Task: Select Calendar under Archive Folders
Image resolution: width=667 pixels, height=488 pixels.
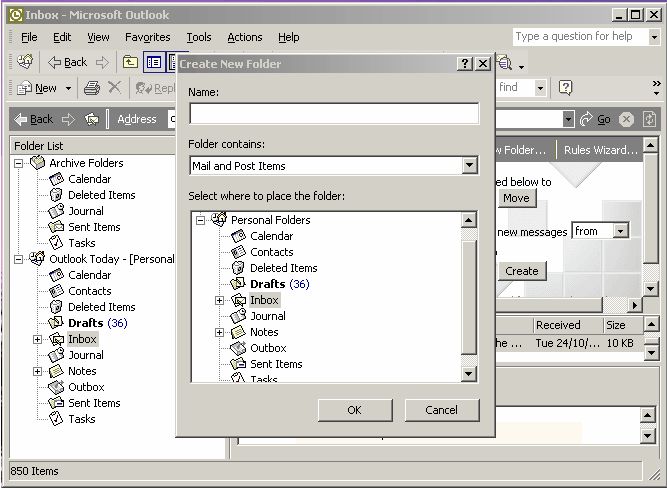Action: point(89,179)
